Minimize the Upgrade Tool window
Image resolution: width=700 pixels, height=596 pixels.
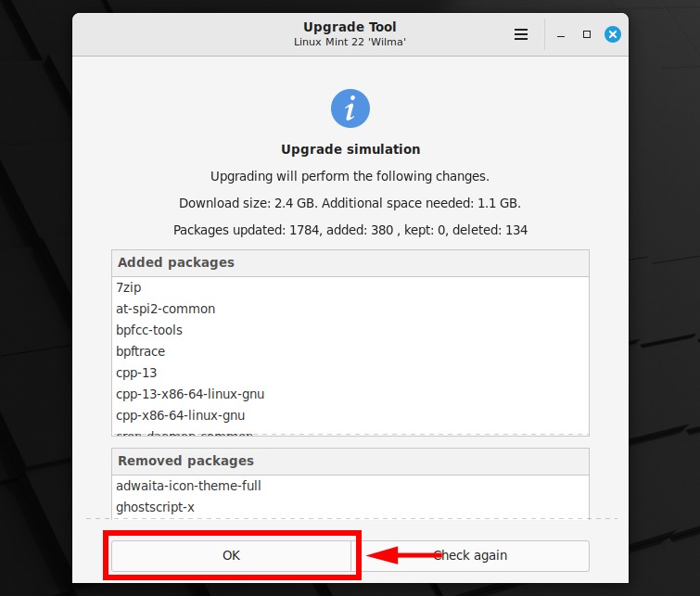pyautogui.click(x=561, y=35)
